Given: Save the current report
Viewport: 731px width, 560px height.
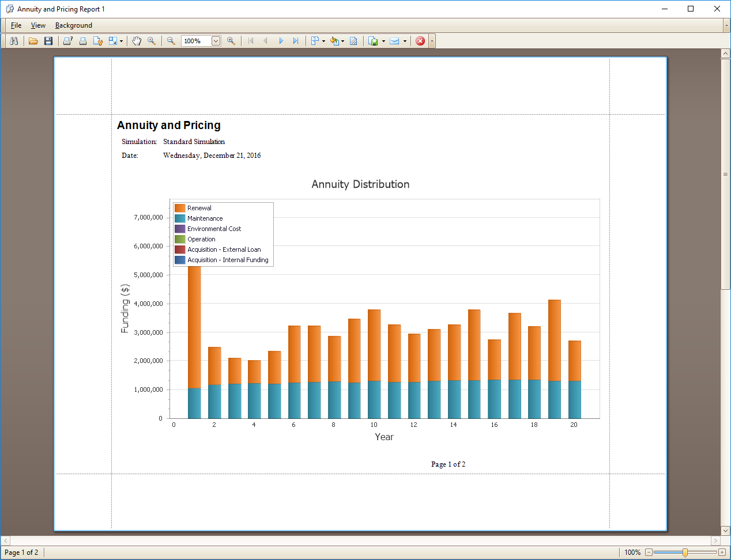Looking at the screenshot, I should (48, 41).
